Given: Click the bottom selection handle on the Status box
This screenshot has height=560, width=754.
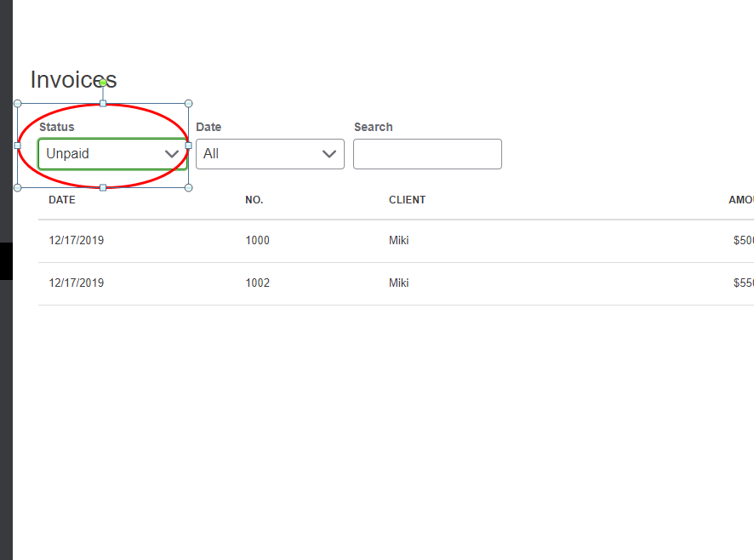Looking at the screenshot, I should pos(104,188).
